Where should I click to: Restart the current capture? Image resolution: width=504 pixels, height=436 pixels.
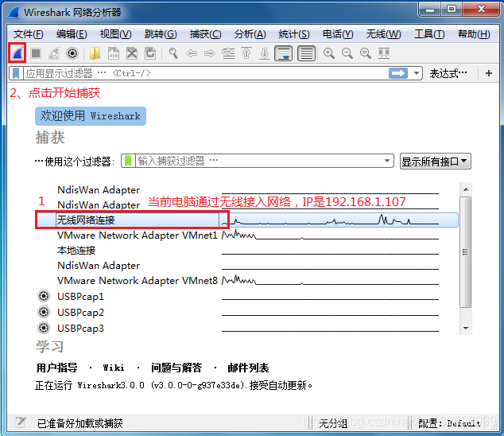pos(54,53)
